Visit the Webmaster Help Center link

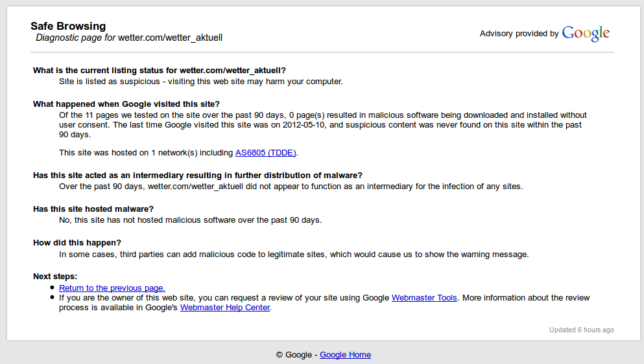point(224,308)
